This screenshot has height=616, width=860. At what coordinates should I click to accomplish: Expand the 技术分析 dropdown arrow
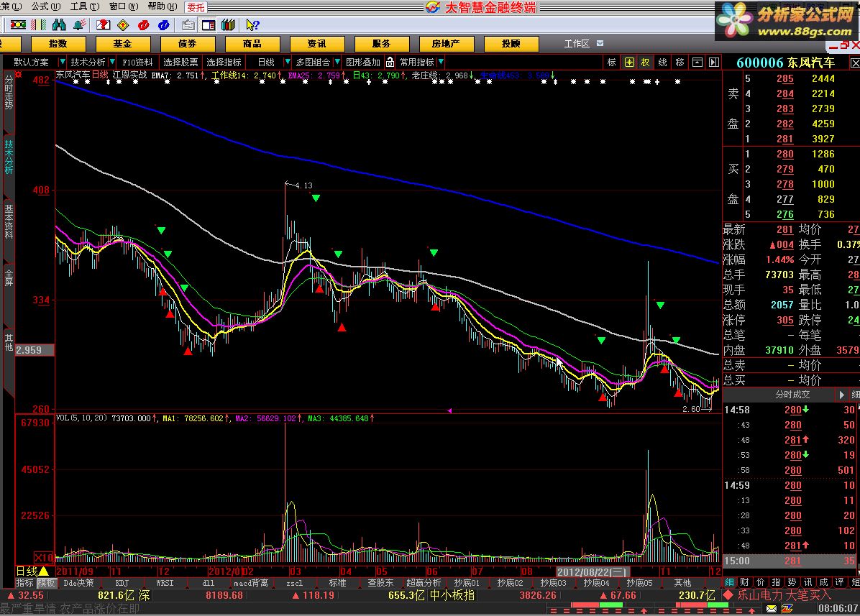(112, 62)
